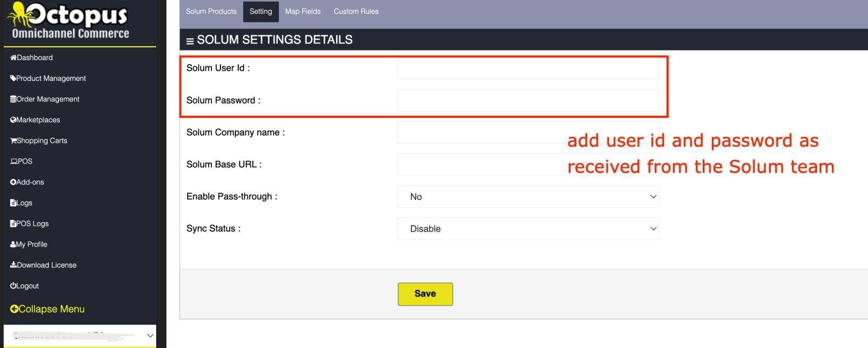Click the yellow Save button
This screenshot has height=348, width=868.
[x=425, y=294]
